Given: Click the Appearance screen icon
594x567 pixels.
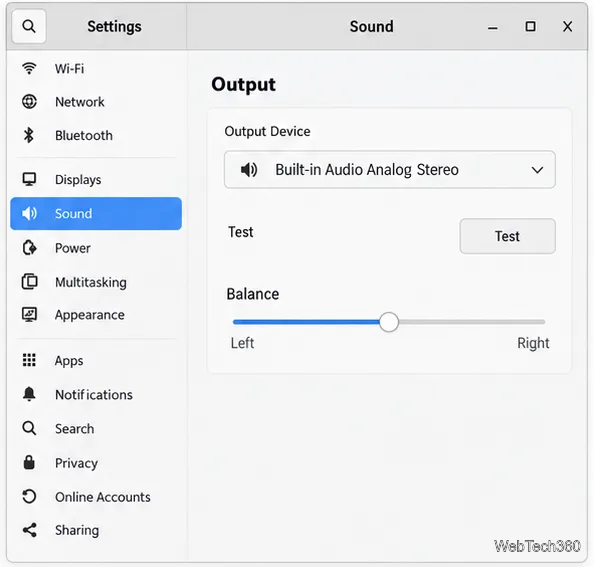Looking at the screenshot, I should click(x=29, y=314).
